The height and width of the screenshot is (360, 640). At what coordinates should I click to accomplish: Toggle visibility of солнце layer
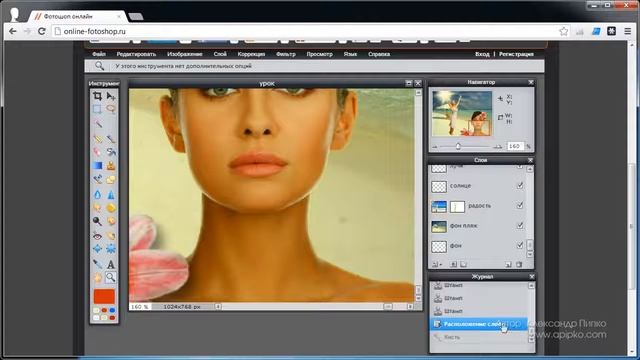coord(520,185)
